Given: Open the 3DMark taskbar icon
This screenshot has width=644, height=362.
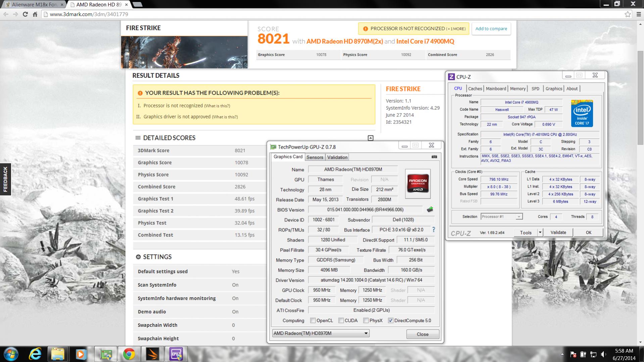Looking at the screenshot, I should click(x=152, y=354).
